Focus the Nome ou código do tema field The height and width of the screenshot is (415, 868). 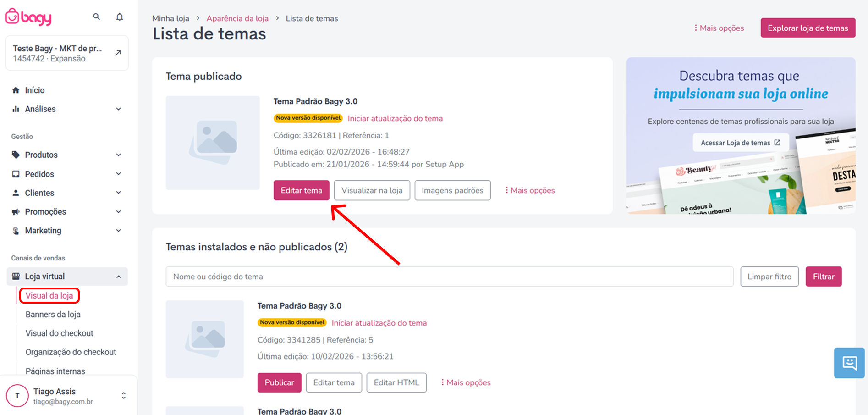[x=450, y=277]
